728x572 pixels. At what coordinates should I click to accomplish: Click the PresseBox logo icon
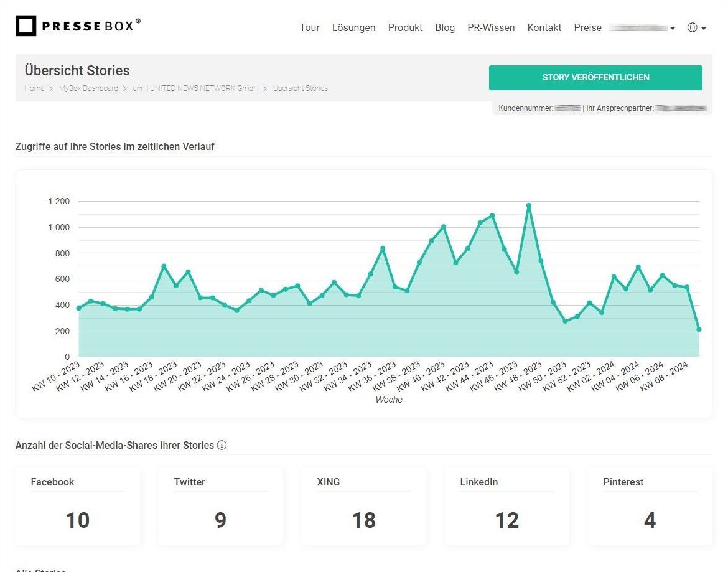point(25,26)
